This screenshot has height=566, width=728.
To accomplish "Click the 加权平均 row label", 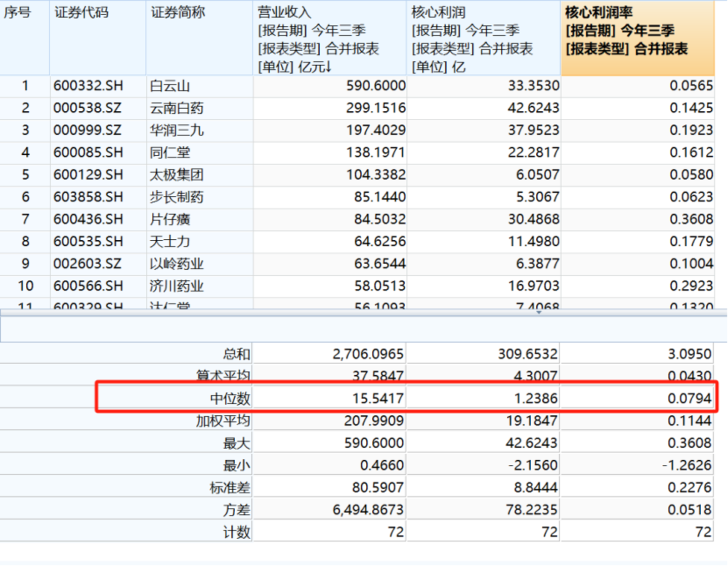I will 223,421.
